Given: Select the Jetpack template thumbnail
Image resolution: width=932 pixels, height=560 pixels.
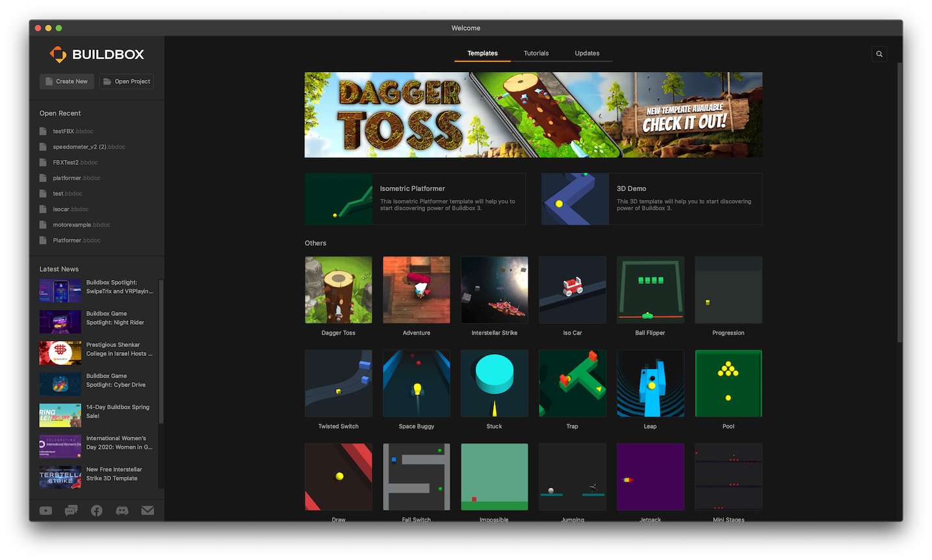Looking at the screenshot, I should (651, 477).
